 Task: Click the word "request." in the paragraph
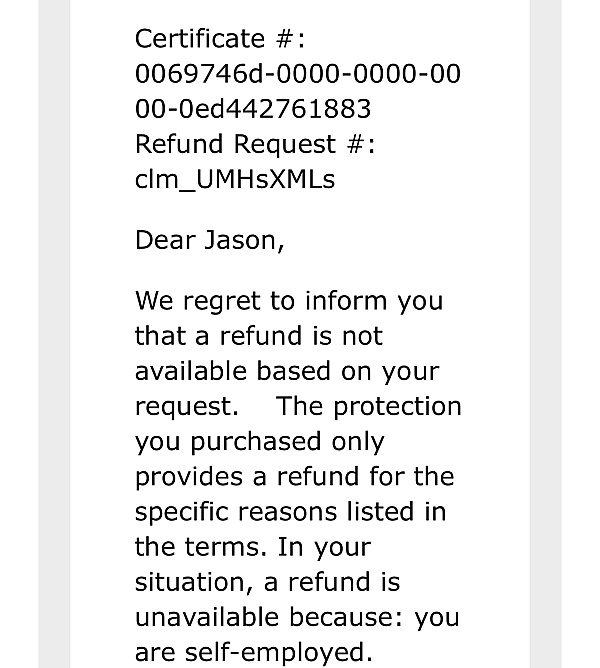(187, 407)
